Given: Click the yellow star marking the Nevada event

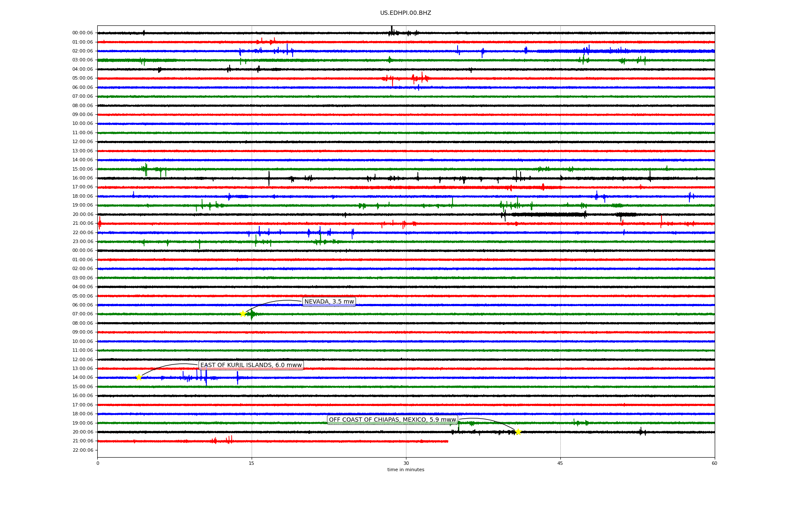Looking at the screenshot, I should point(243,314).
